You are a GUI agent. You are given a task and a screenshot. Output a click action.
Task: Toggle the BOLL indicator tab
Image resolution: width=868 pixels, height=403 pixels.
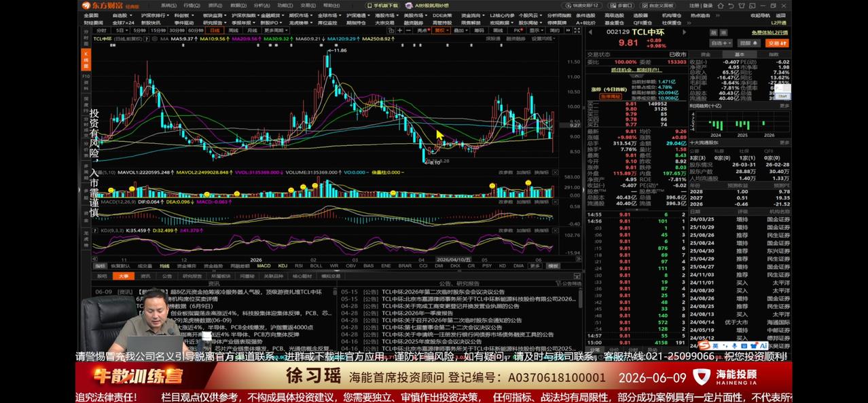(317, 266)
